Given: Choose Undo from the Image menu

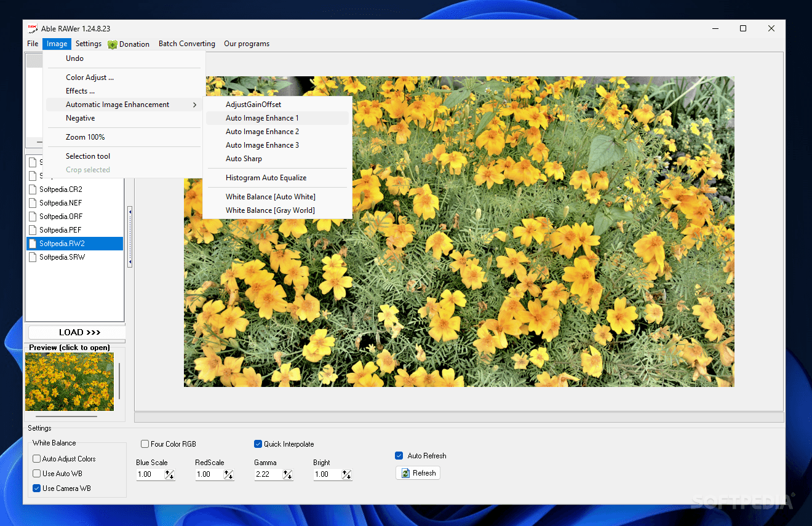Looking at the screenshot, I should tap(124, 58).
